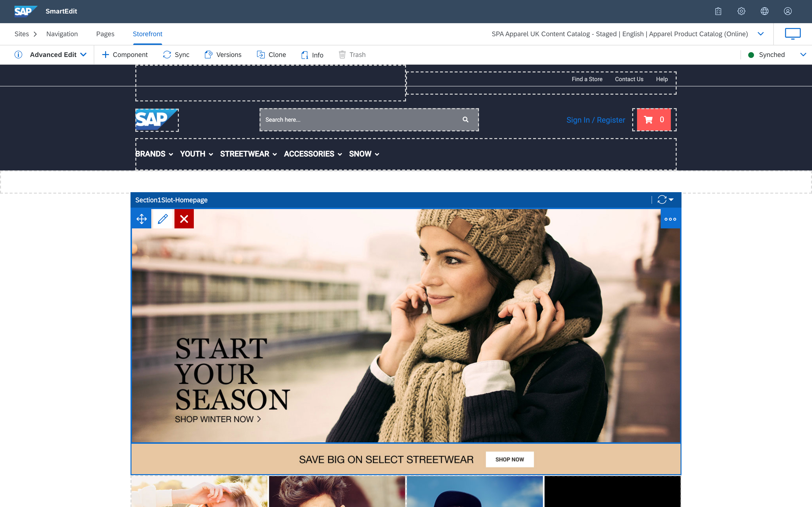812x507 pixels.
Task: Open the clipboard tasks icon in header
Action: pyautogui.click(x=718, y=11)
